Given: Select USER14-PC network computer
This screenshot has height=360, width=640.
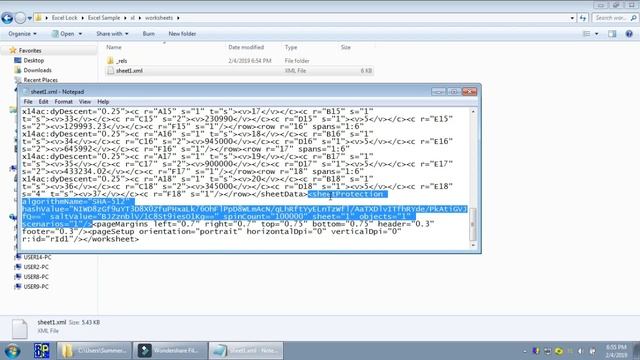Looking at the screenshot, I should (37, 257).
